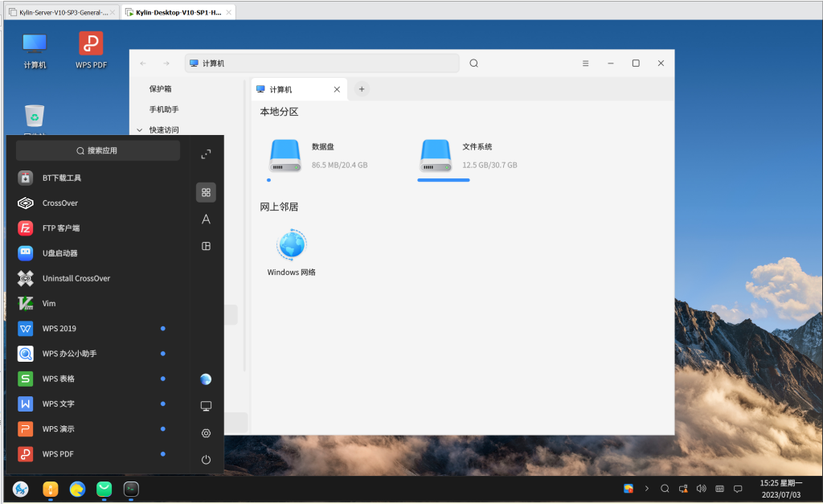823x504 pixels.
Task: Close the Kylin-Desktop VM tab
Action: 229,13
